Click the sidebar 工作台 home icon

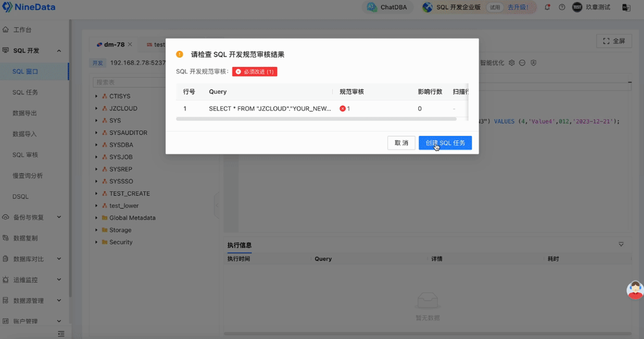tap(6, 30)
